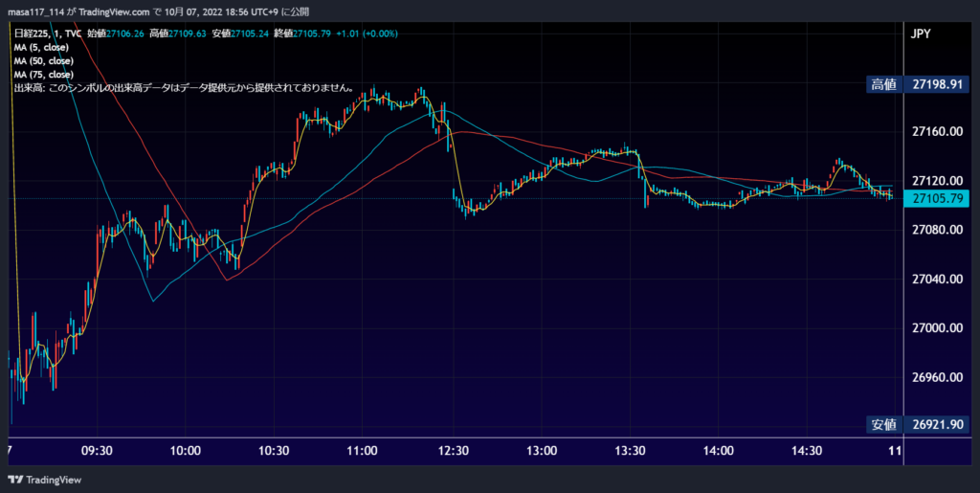Click the +1.01 (+0.00%) change value
The height and width of the screenshot is (493, 980).
(x=367, y=34)
